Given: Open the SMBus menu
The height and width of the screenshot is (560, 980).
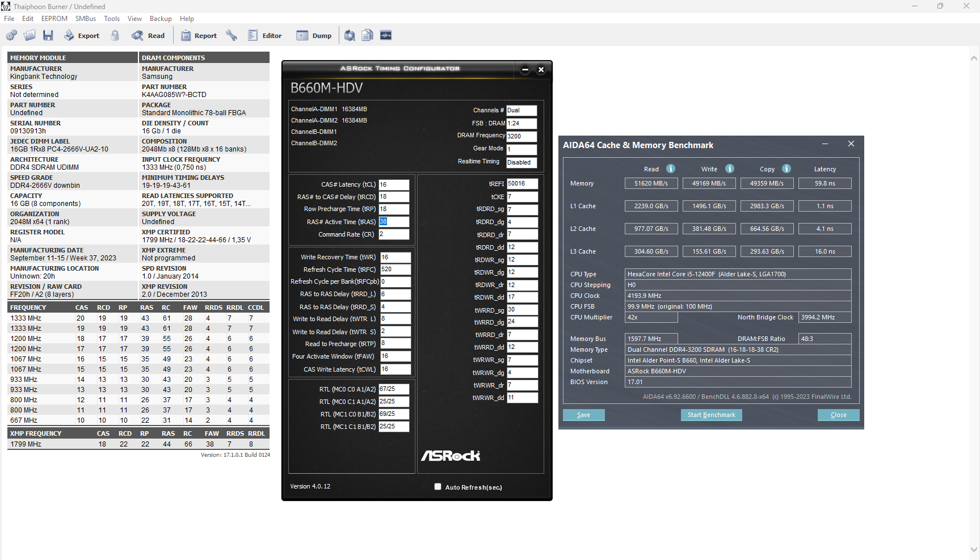Looking at the screenshot, I should pyautogui.click(x=86, y=19).
